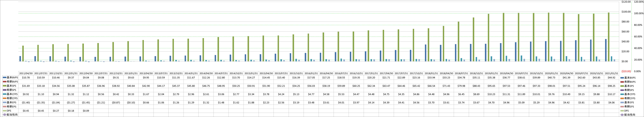Select the 2011/04/30 date column header
The width and height of the screenshot is (644, 117).
pos(26,73)
